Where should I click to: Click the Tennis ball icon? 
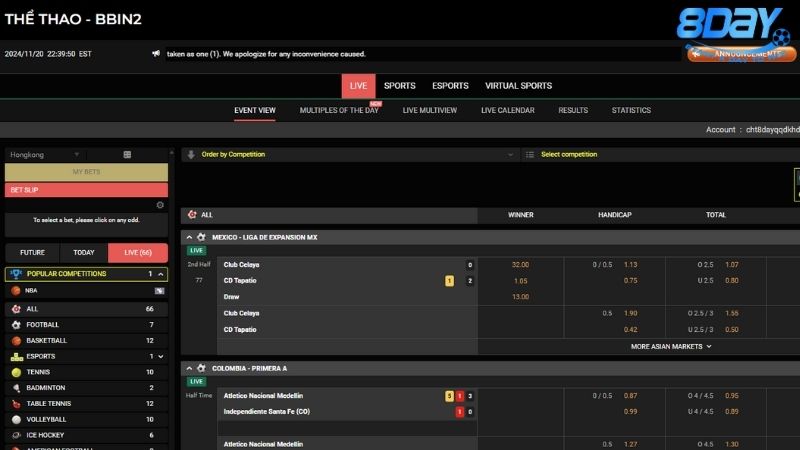pos(16,372)
